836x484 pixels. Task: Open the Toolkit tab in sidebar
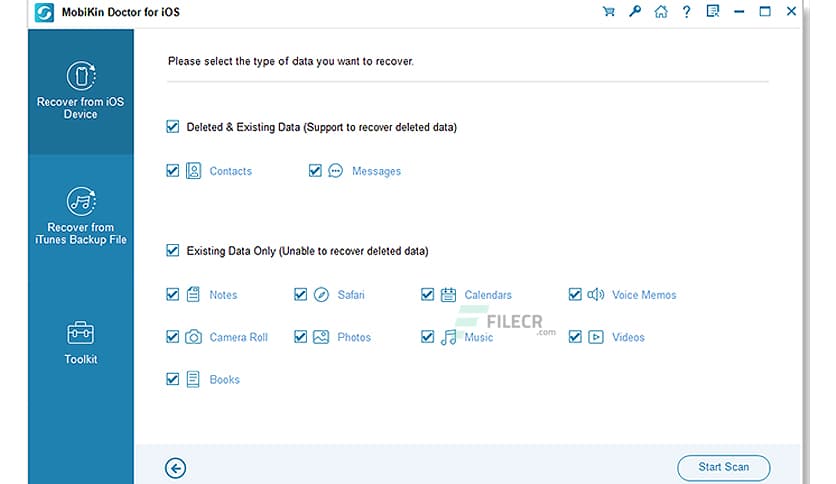coord(80,342)
